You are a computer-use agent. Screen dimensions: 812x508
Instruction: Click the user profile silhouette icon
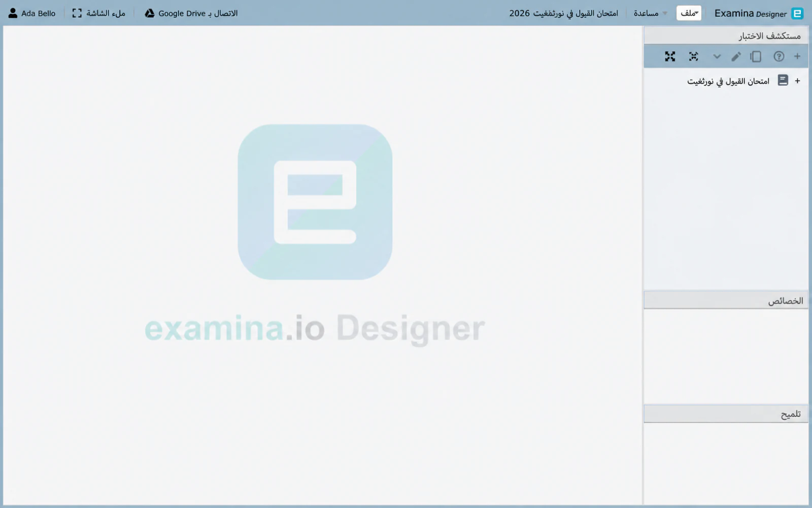coord(13,13)
